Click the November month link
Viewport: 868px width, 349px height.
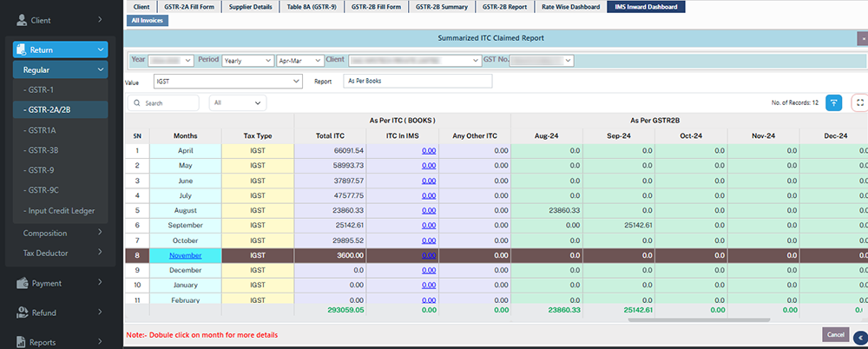tap(185, 255)
